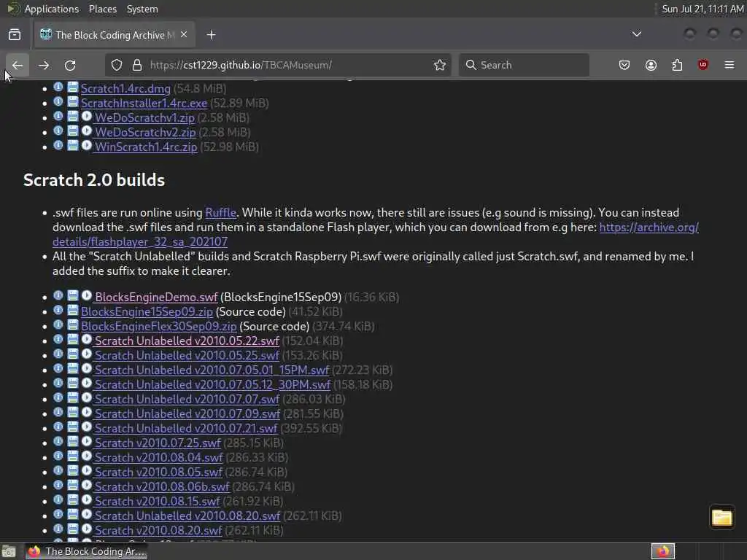This screenshot has width=747, height=560.
Task: Open the Ruffle link
Action: point(220,212)
